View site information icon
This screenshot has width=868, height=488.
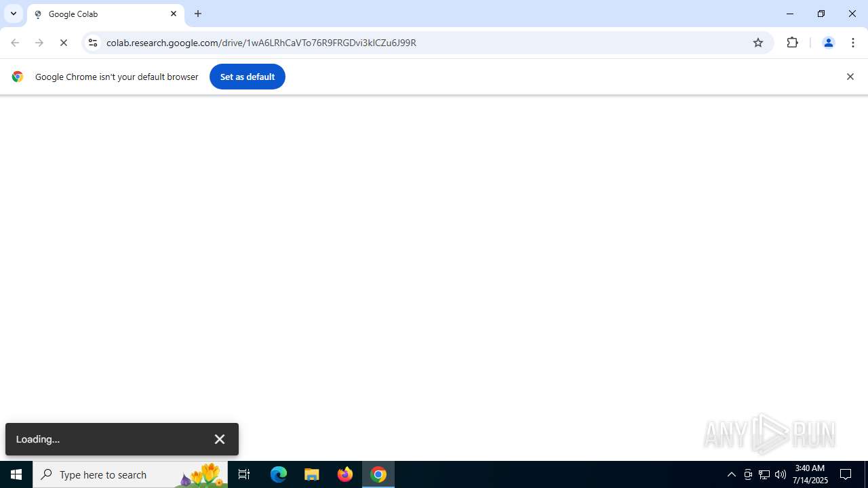pos(93,43)
